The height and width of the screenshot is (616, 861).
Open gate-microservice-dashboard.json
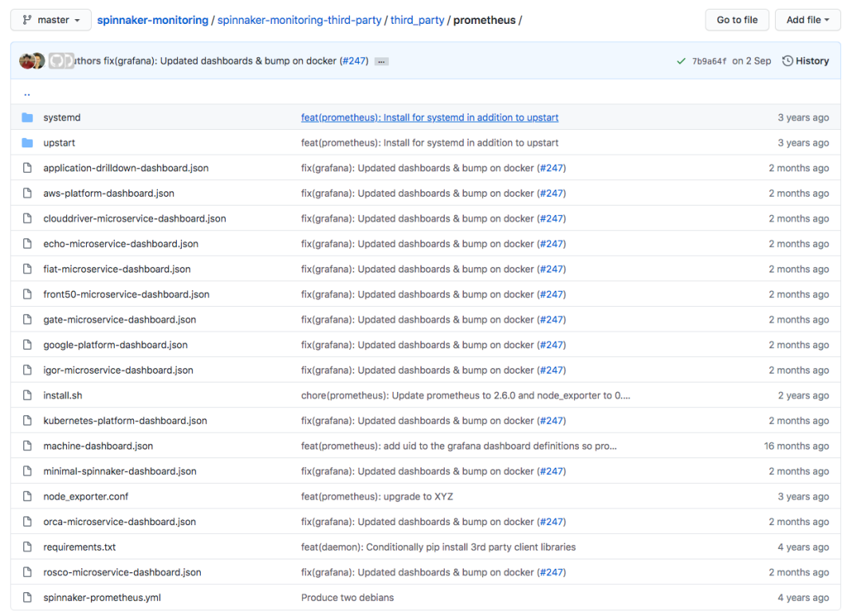[x=120, y=320]
